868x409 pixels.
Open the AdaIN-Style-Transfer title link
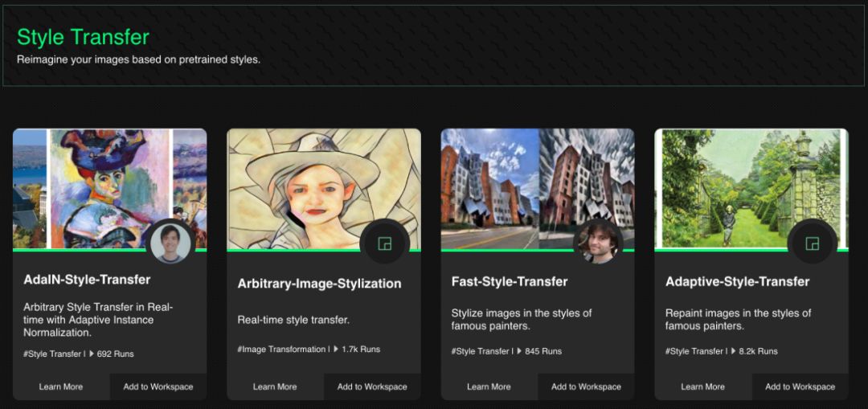[x=87, y=280]
